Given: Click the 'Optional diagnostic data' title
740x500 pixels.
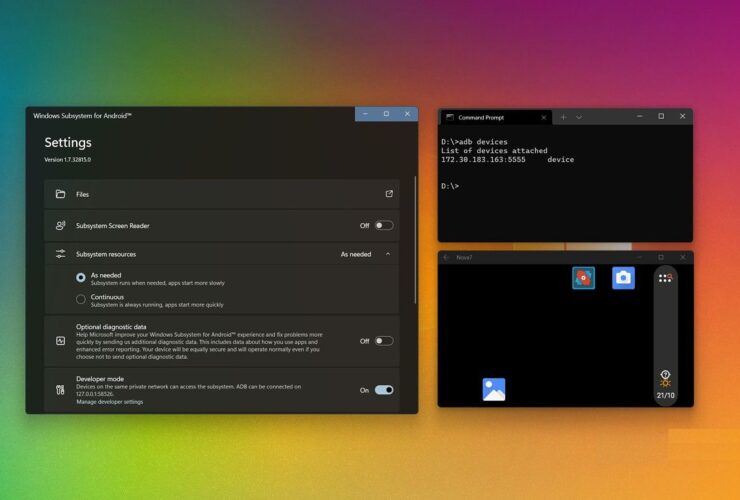Looking at the screenshot, I should pos(111,327).
